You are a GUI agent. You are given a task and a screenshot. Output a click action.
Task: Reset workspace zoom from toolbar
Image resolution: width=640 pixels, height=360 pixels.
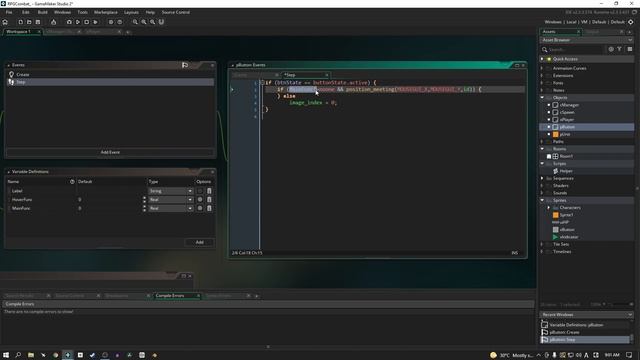[x=144, y=22]
